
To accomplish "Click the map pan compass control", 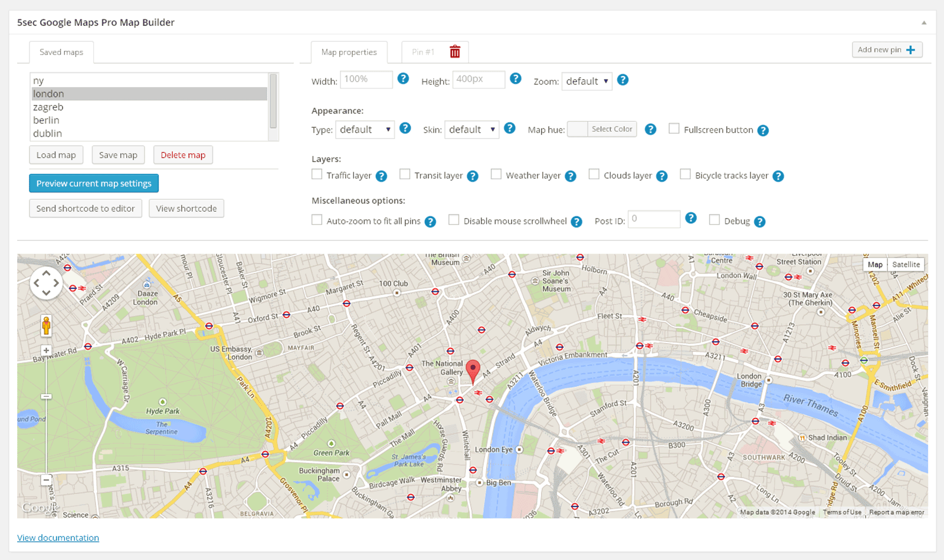I will click(x=45, y=283).
